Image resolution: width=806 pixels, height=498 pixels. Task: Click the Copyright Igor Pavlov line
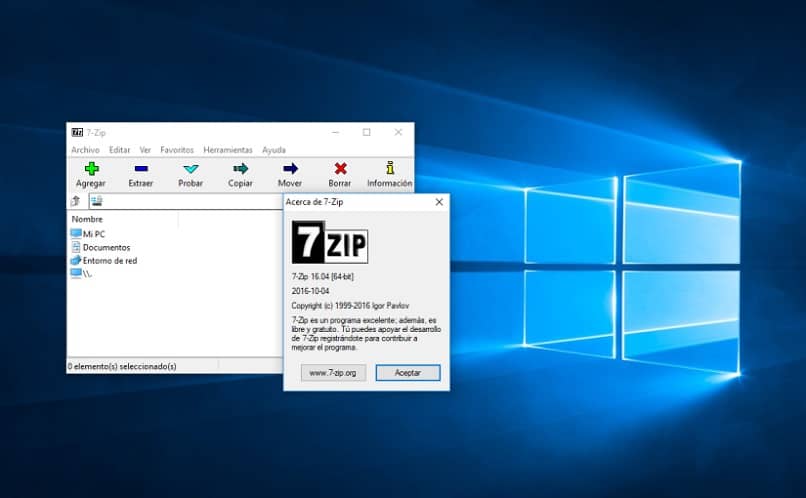(x=350, y=305)
